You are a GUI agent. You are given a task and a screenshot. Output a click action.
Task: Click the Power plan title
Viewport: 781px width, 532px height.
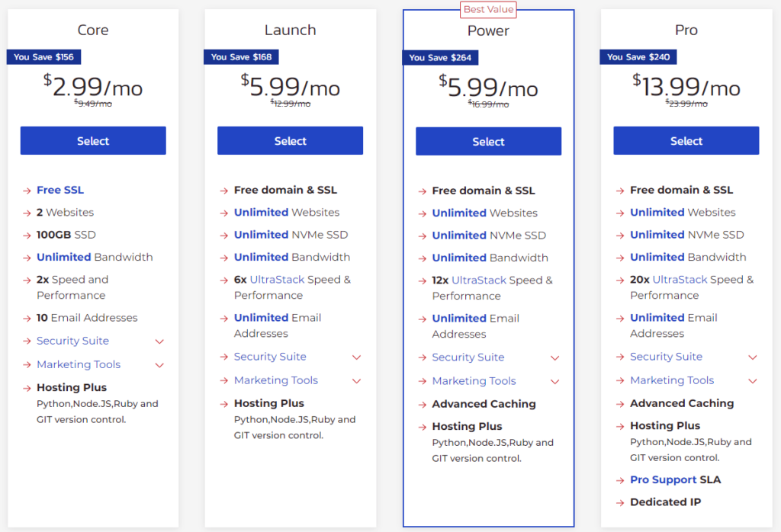tap(488, 30)
